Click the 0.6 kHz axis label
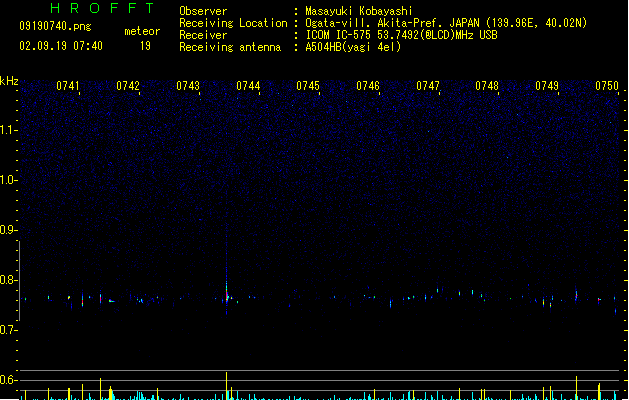This screenshot has height=400, width=629. 8,380
